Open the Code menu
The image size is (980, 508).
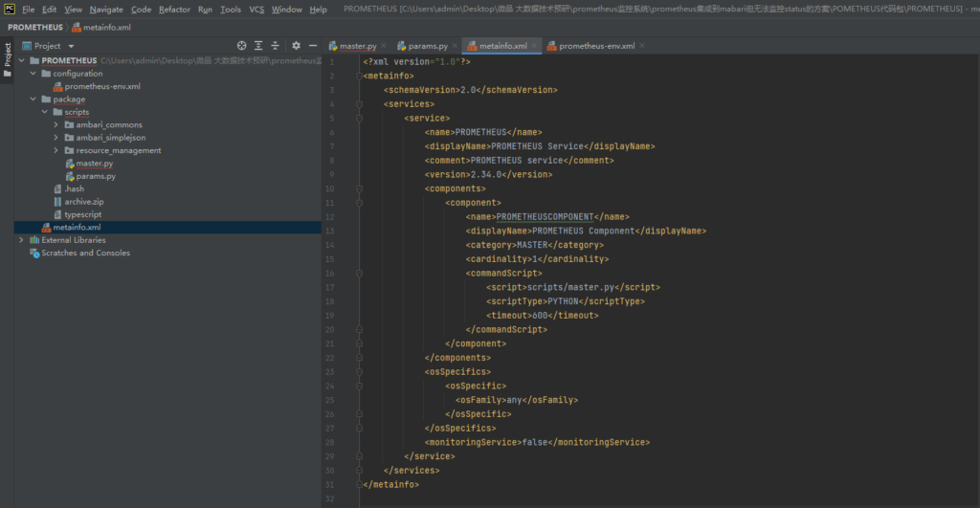click(142, 10)
